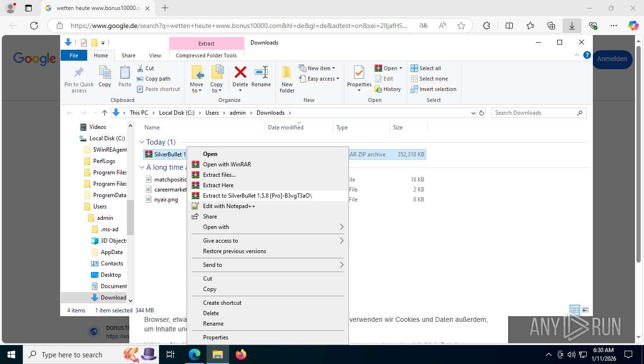Choose Open with WinRAR
The image size is (644, 364).
coord(268,164)
